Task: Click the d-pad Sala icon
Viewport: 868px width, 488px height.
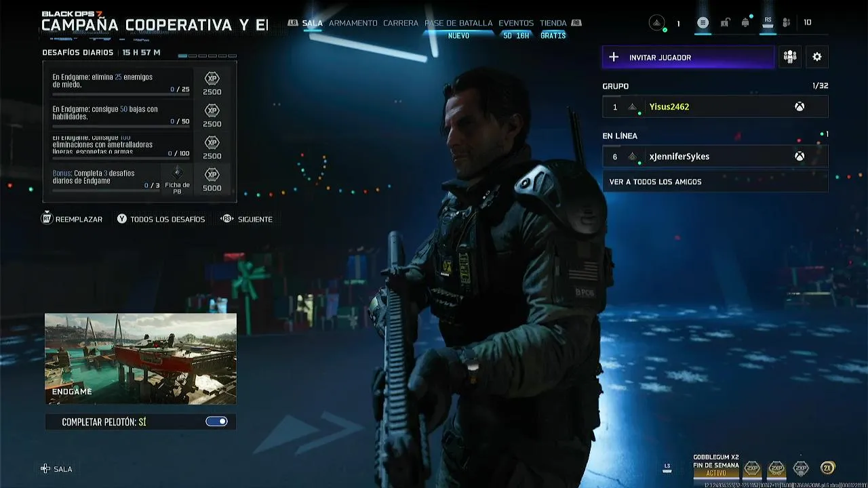Action: coord(45,468)
